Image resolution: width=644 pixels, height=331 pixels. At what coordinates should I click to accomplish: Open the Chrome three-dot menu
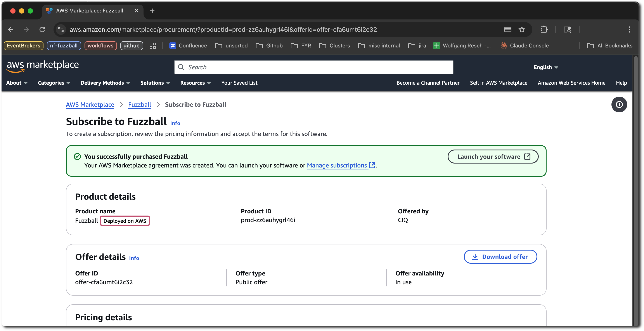point(629,30)
